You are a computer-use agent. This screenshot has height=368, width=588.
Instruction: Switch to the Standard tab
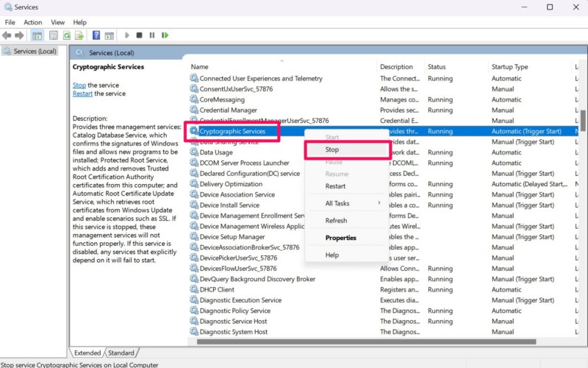(121, 353)
